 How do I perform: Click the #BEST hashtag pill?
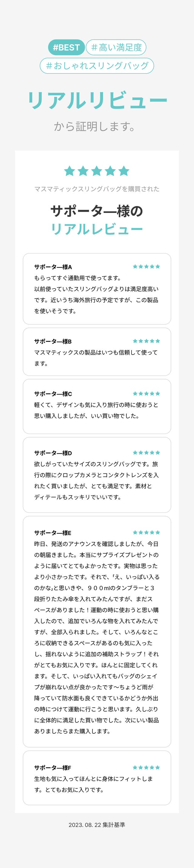point(66,47)
